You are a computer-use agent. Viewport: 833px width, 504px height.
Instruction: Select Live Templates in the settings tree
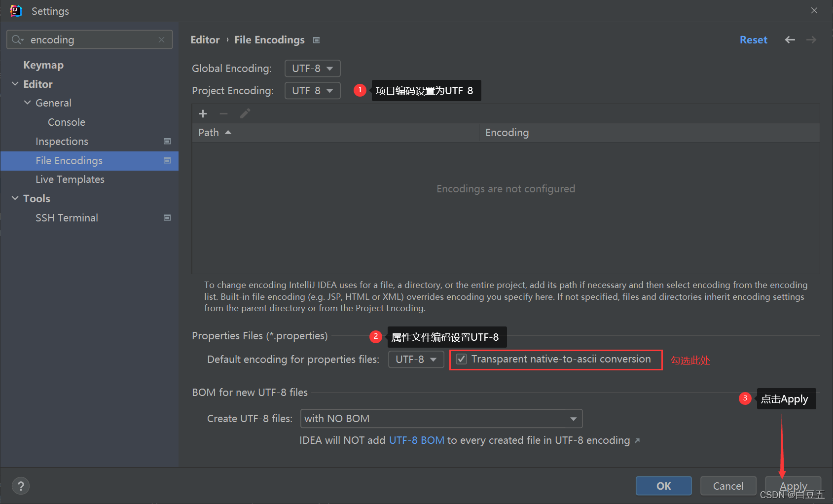(70, 180)
